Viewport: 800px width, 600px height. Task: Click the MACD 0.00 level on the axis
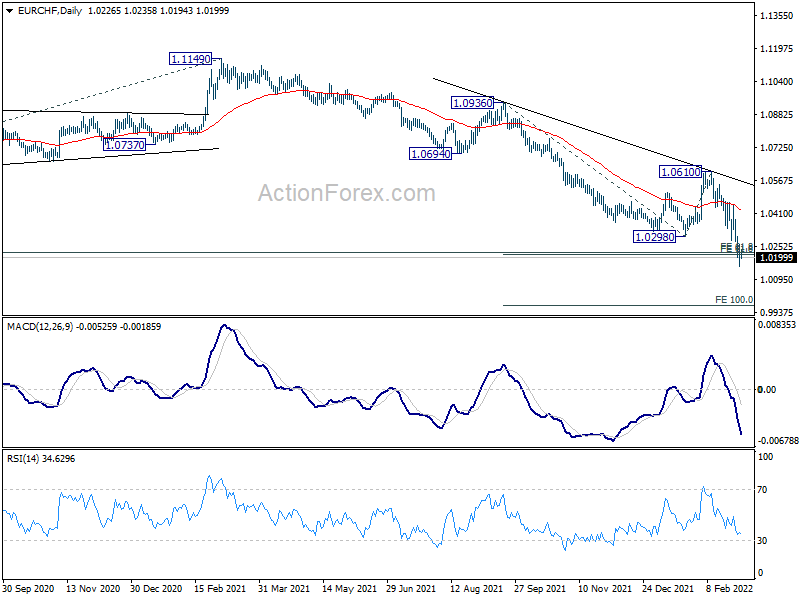pos(767,389)
